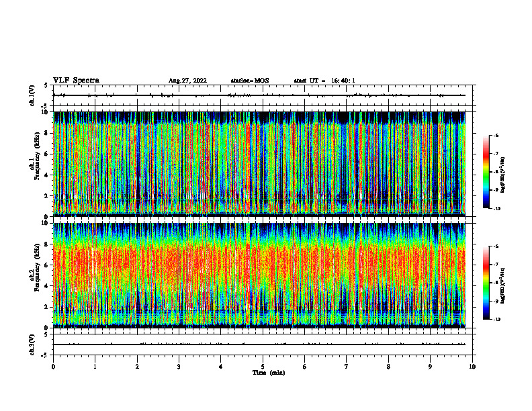This screenshot has width=532, height=411.
Task: Click the ch.2 frequency tick "2"
Action: coord(45,307)
